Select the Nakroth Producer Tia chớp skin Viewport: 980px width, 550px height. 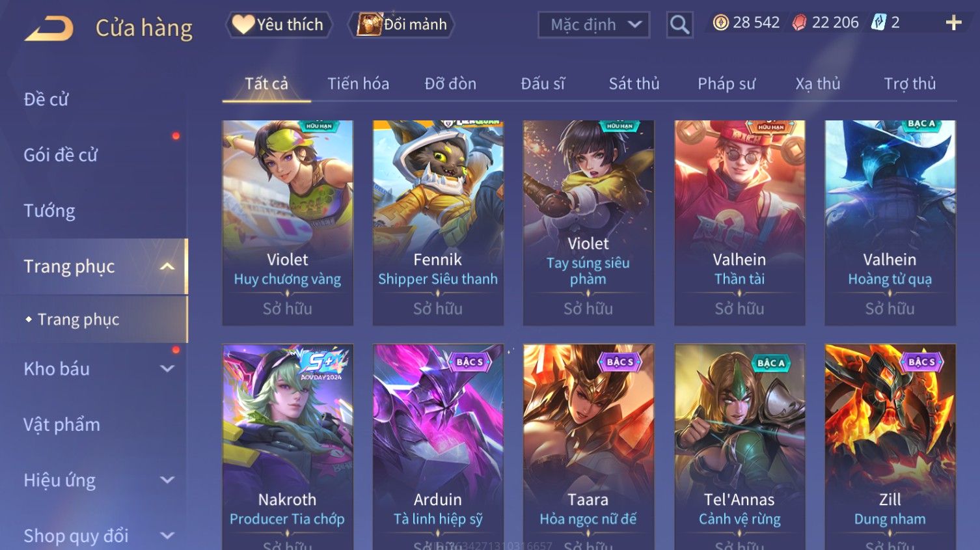coord(288,447)
